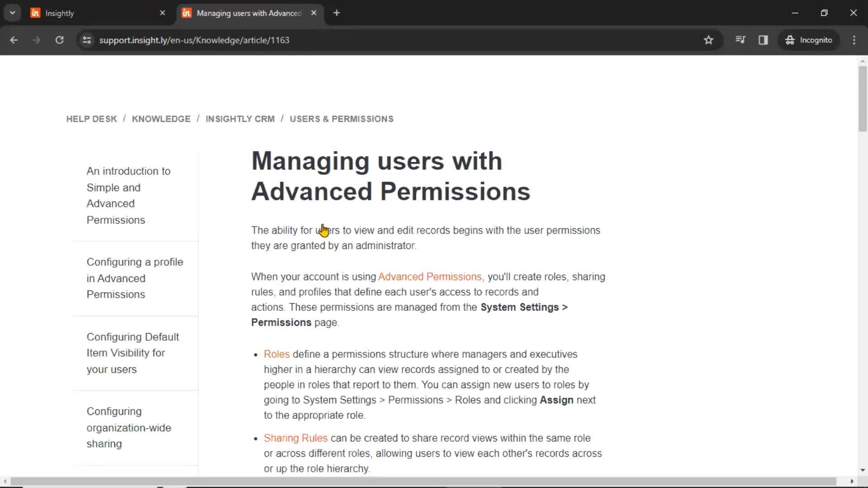868x488 pixels.
Task: Toggle the browser side panel
Action: click(763, 40)
